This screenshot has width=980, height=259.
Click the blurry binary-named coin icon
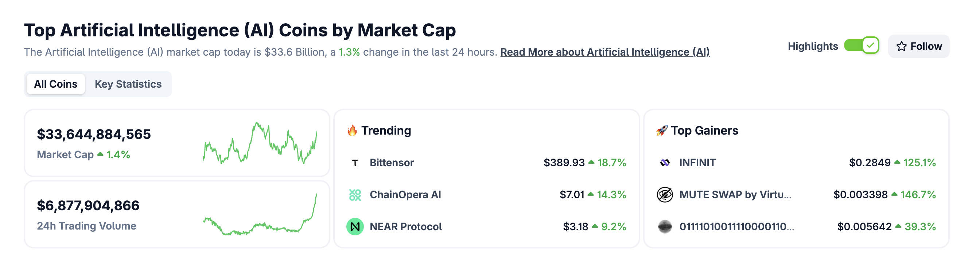665,227
